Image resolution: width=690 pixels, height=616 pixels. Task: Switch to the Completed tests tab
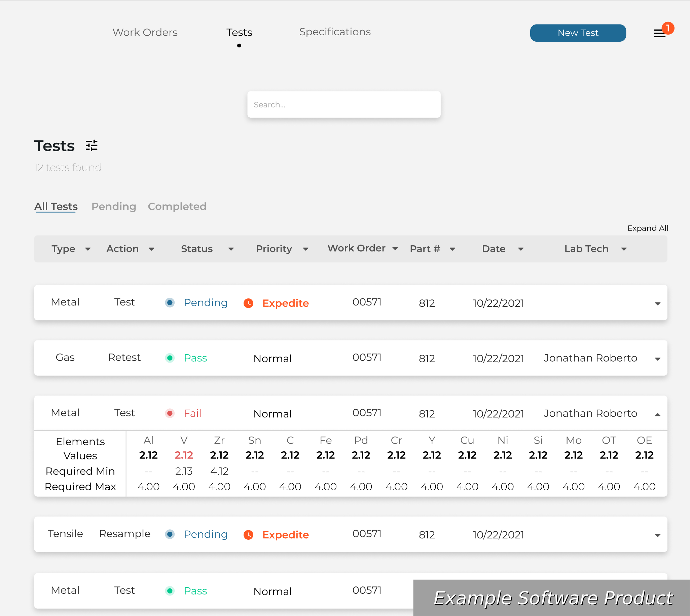click(177, 206)
